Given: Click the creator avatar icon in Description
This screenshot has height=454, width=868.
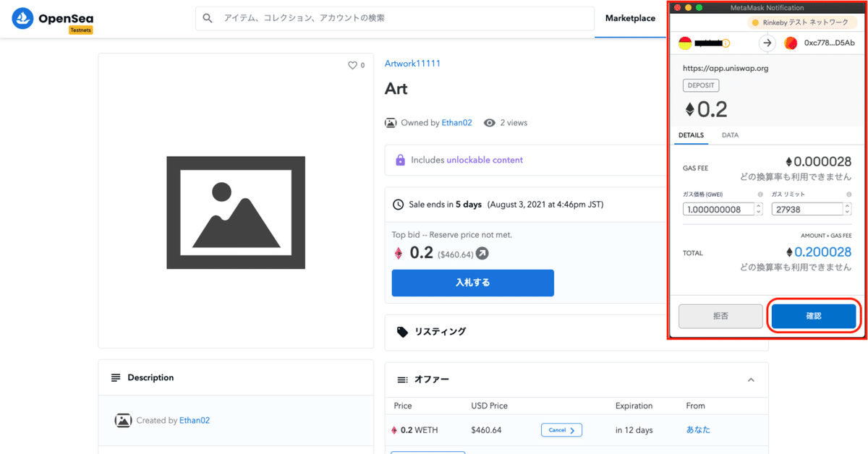Looking at the screenshot, I should click(123, 420).
